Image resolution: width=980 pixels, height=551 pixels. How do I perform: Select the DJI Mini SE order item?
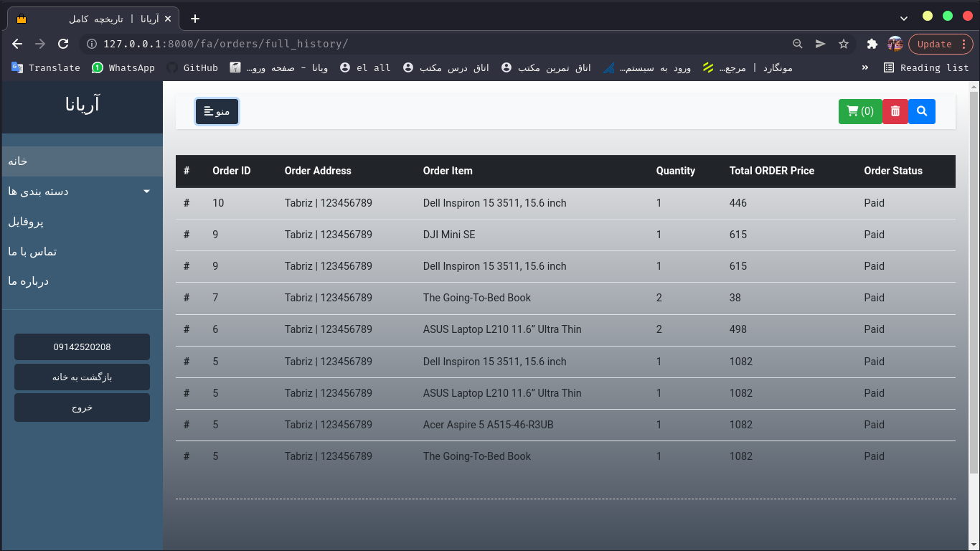point(449,235)
